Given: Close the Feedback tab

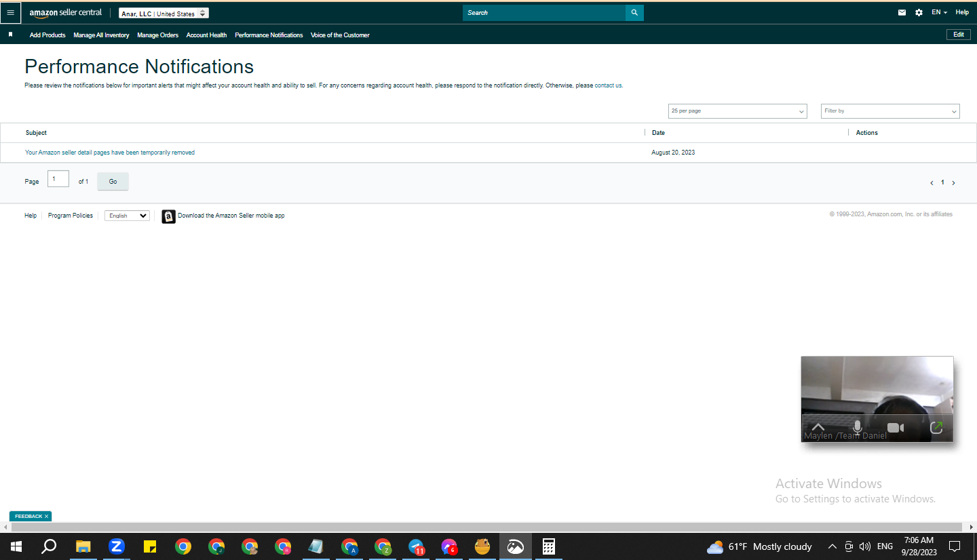Looking at the screenshot, I should click(x=46, y=517).
